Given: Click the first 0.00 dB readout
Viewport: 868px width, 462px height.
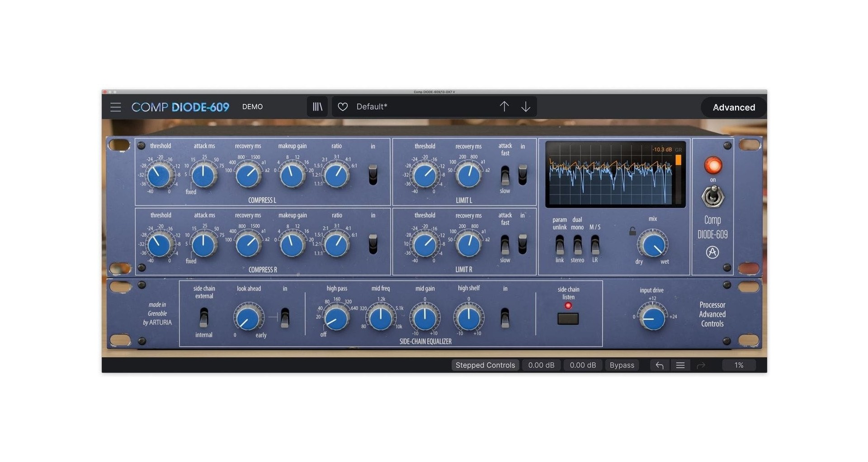Looking at the screenshot, I should pos(541,365).
